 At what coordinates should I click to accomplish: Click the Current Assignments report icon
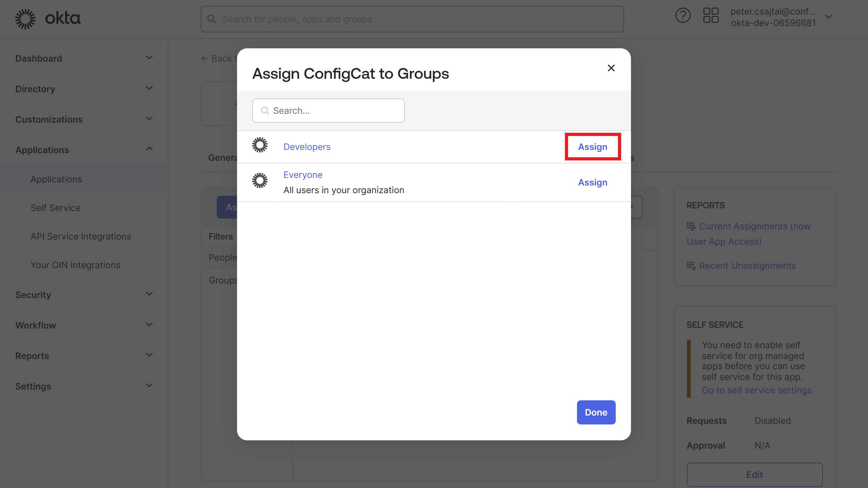tap(691, 226)
